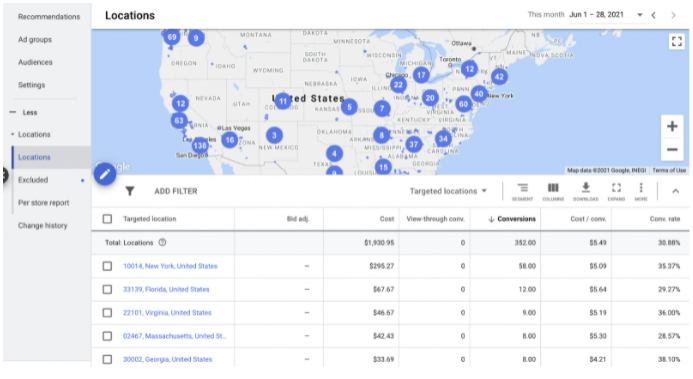
Task: Open Settings in sidebar
Action: tap(31, 85)
